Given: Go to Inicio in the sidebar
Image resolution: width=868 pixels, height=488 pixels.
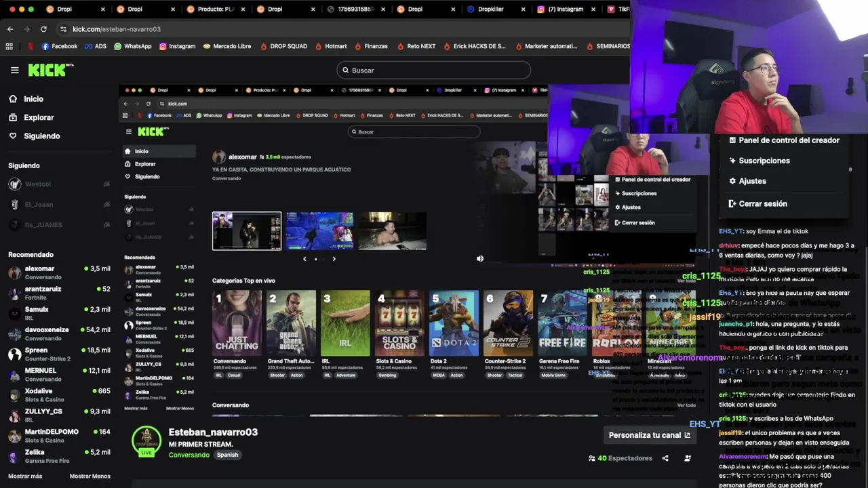Looking at the screenshot, I should click(26, 99).
